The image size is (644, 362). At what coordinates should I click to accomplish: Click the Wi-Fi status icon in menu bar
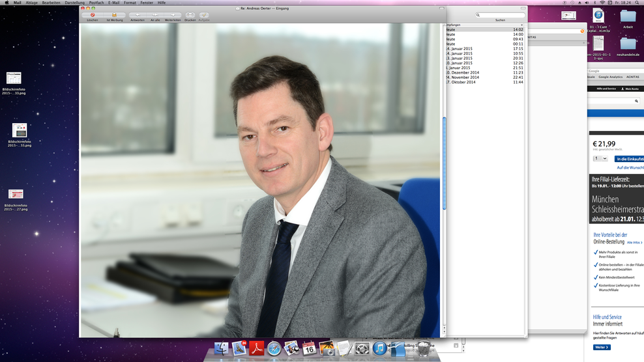tap(602, 3)
